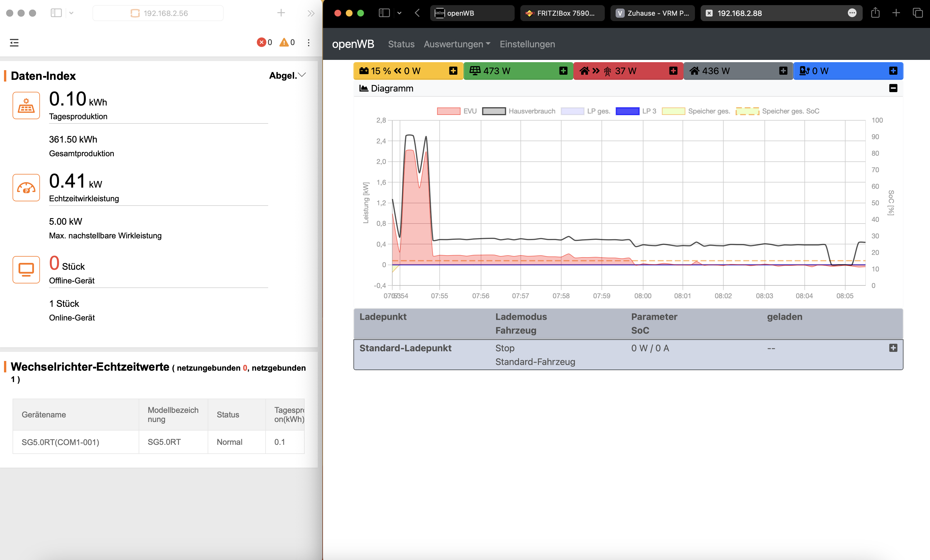Click the red error count icon
The width and height of the screenshot is (930, 560).
[x=261, y=42]
